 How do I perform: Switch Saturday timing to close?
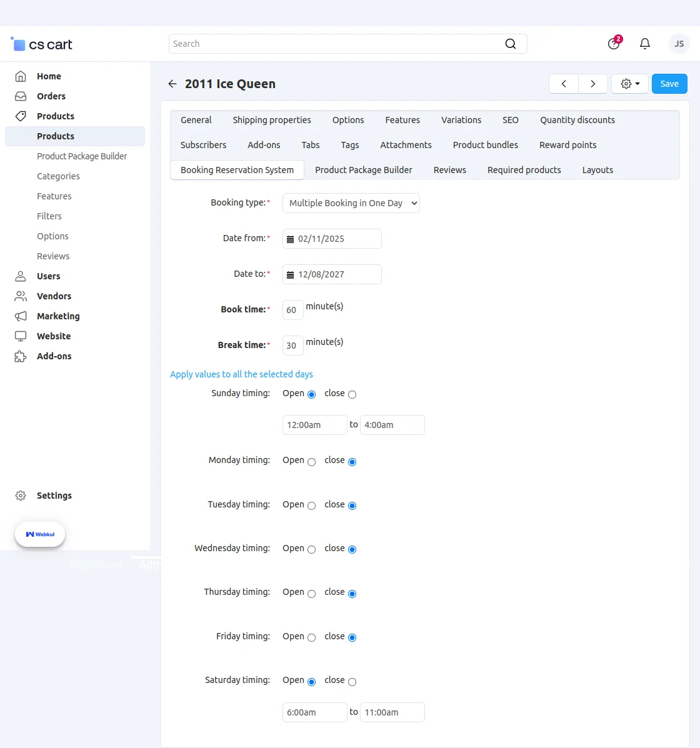tap(352, 682)
